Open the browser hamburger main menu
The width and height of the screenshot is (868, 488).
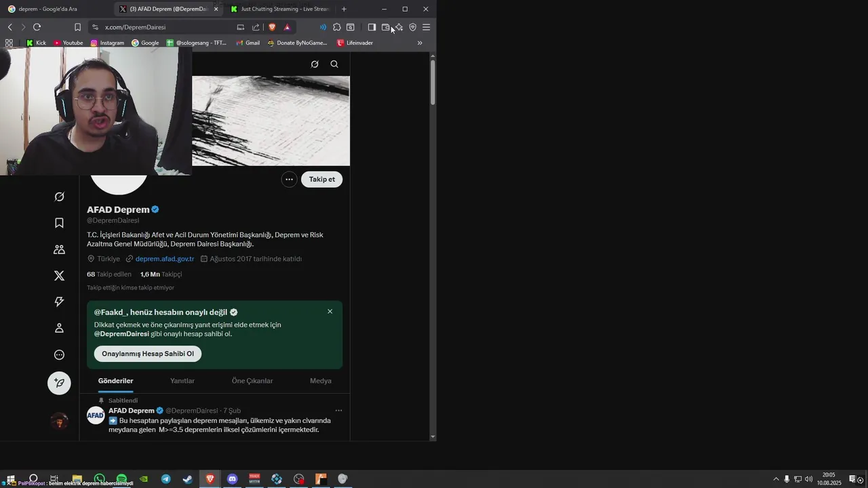click(x=426, y=27)
